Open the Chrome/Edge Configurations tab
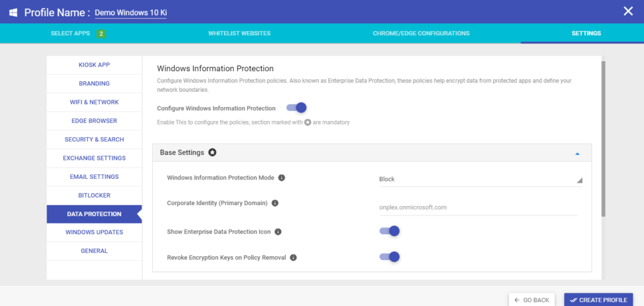 [x=421, y=33]
